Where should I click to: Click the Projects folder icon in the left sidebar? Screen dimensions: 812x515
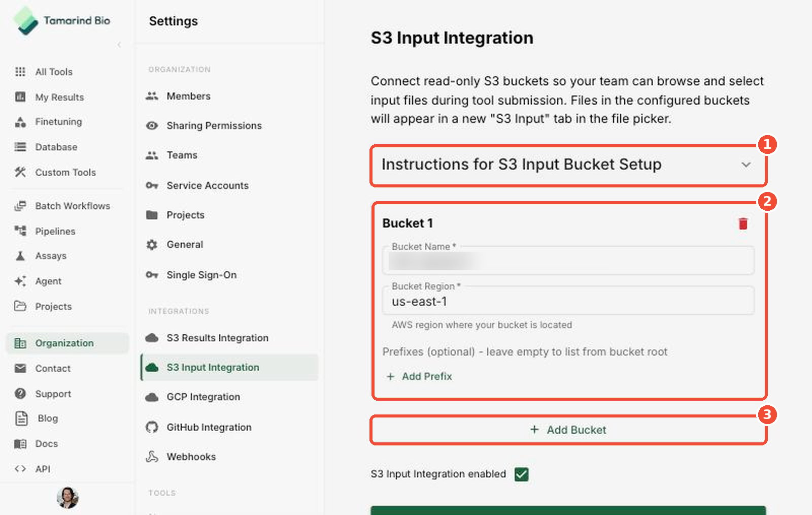click(20, 306)
